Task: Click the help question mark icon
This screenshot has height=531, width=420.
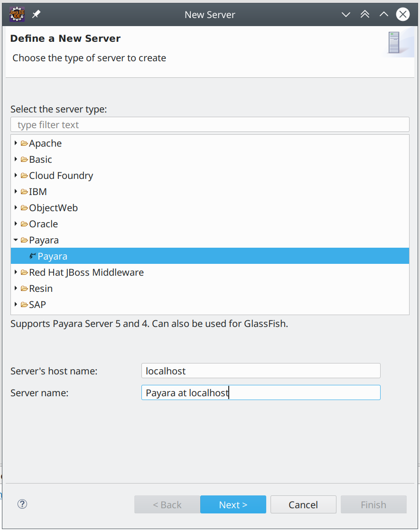Action: click(x=22, y=504)
